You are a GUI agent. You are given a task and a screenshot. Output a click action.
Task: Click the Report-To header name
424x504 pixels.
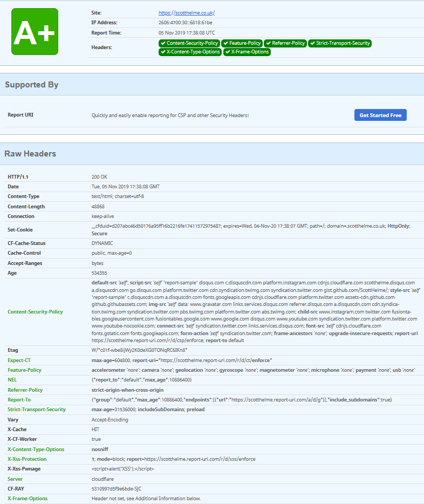[19, 400]
